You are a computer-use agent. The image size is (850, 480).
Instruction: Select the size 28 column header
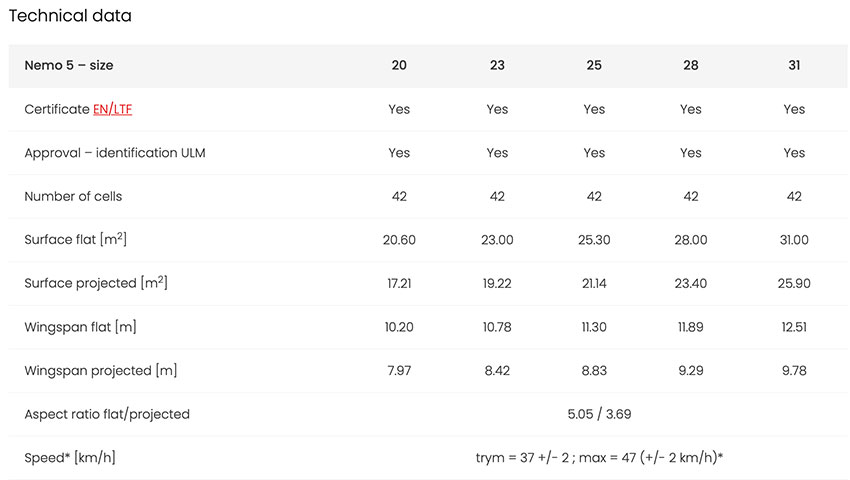691,65
